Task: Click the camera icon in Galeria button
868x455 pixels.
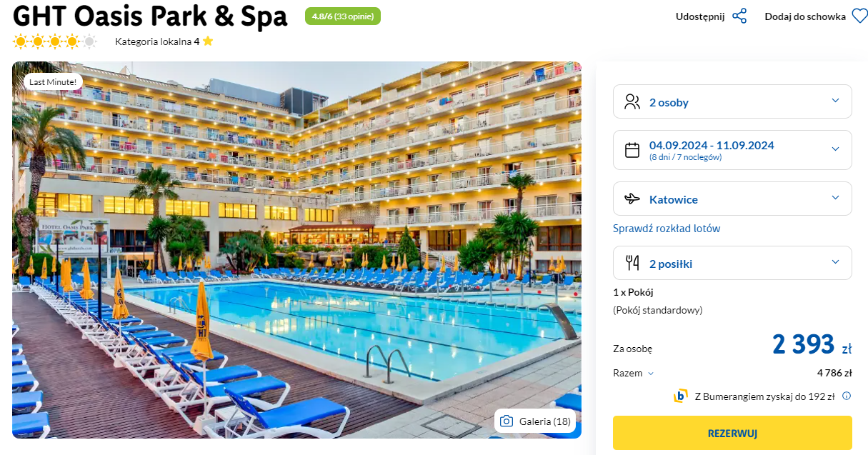Action: (507, 421)
